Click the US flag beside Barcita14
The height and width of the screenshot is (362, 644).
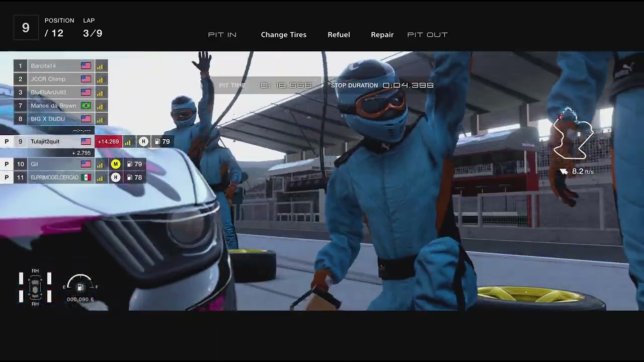tap(86, 66)
